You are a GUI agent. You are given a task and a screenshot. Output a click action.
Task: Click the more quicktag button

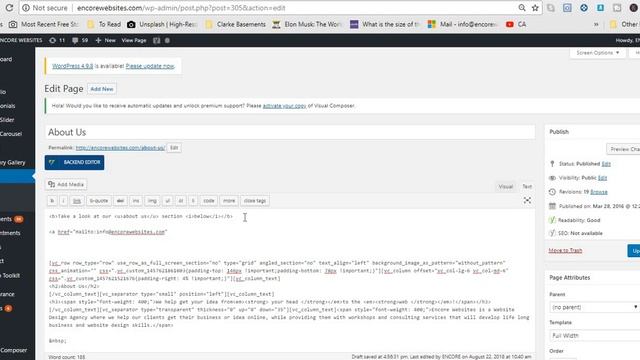[229, 201]
